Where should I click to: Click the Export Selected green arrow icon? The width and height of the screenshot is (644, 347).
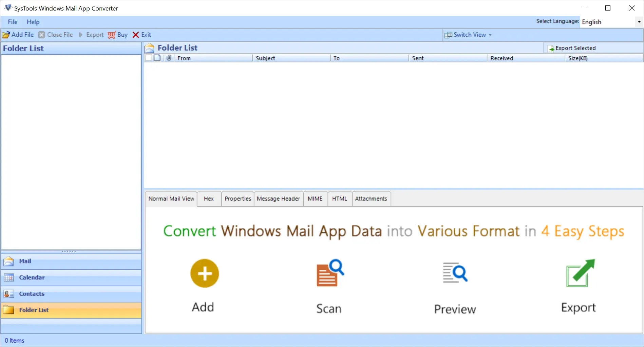551,48
